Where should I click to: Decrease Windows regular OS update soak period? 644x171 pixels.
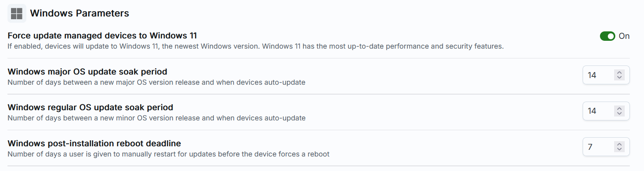click(x=619, y=114)
